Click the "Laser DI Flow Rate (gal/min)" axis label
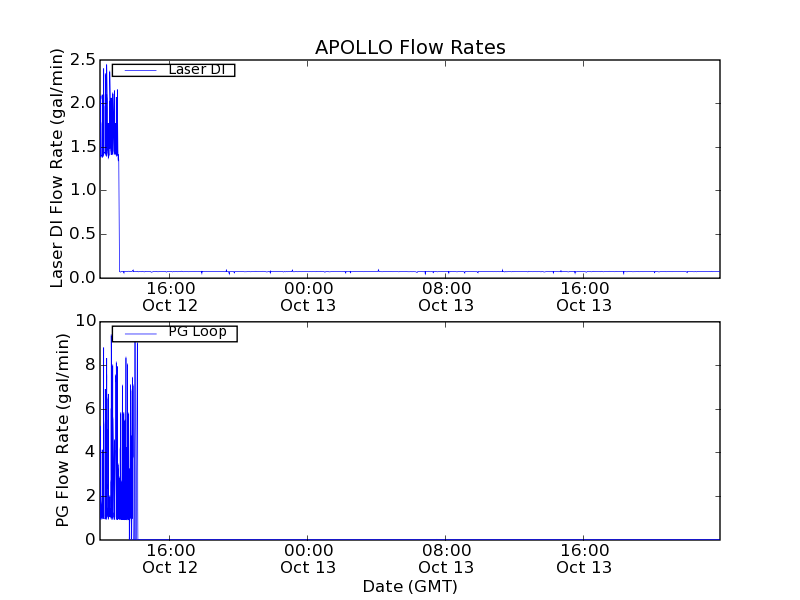The height and width of the screenshot is (600, 800). [x=58, y=168]
